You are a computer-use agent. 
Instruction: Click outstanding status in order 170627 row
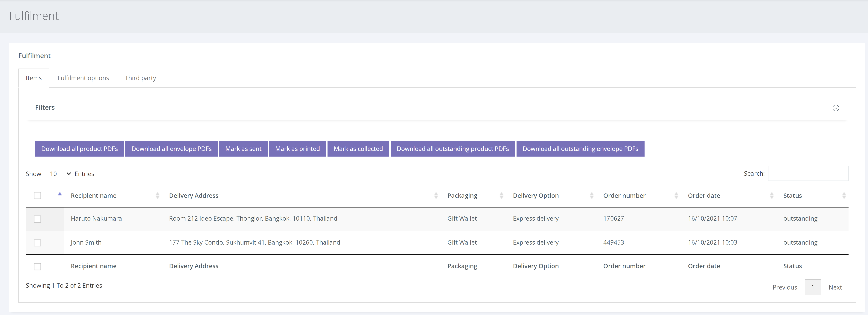pos(800,219)
